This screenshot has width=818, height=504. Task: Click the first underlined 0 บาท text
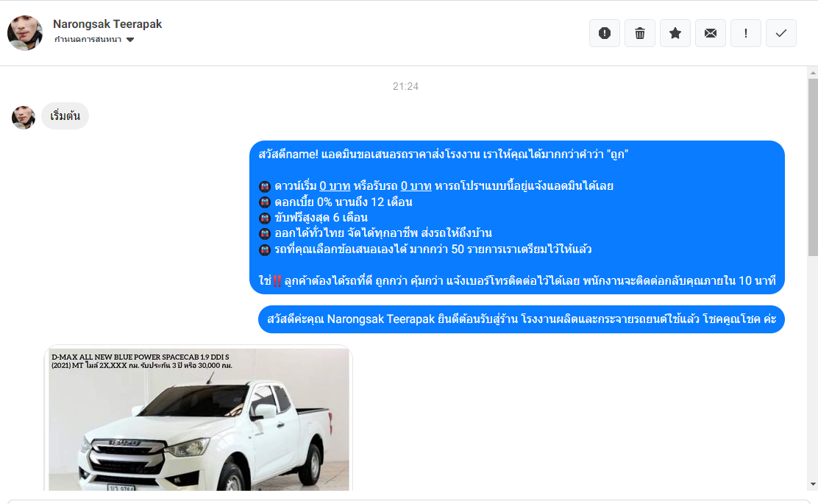(335, 185)
